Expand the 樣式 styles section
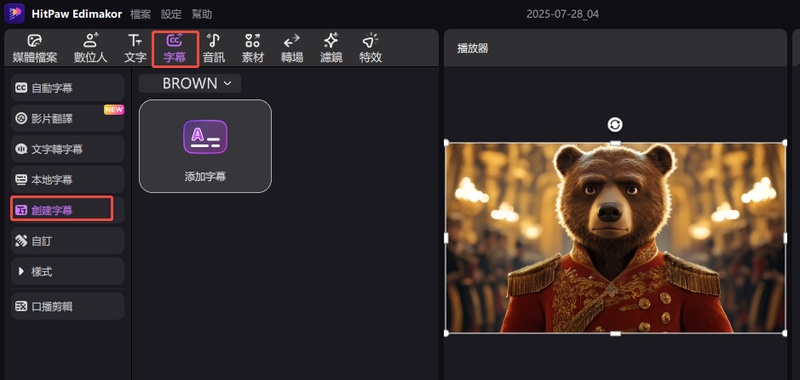This screenshot has height=380, width=800. pos(67,272)
